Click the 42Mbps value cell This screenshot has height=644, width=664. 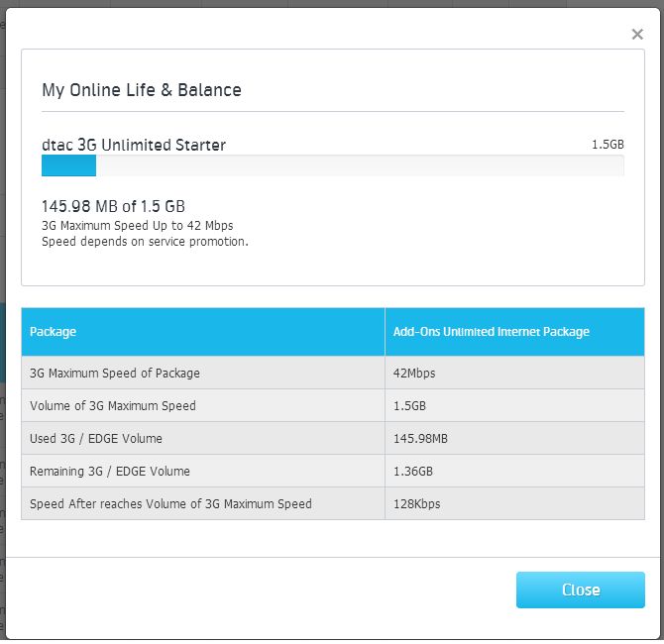click(414, 374)
